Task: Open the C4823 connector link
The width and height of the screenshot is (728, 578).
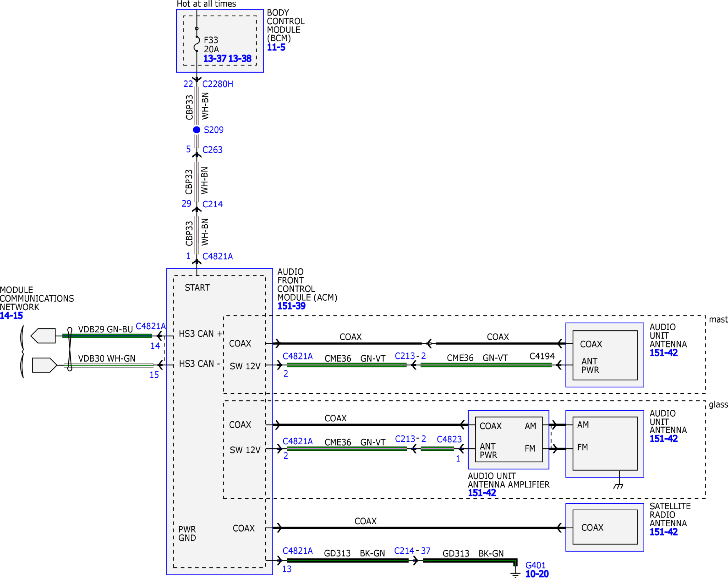Action: [449, 439]
